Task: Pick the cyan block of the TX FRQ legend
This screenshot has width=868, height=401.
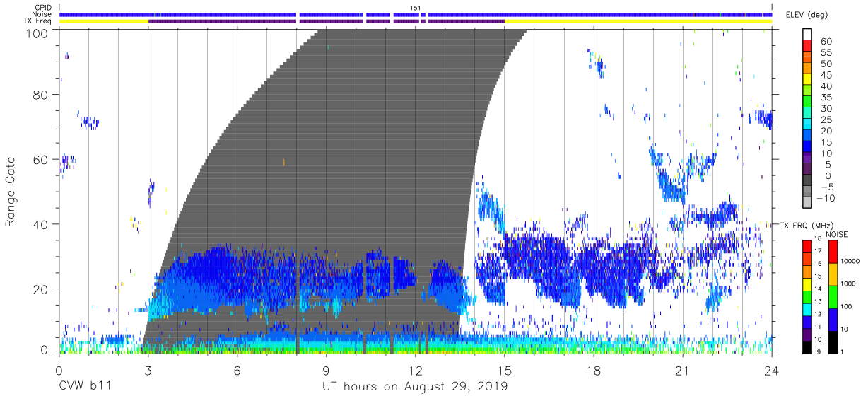Action: (x=807, y=309)
